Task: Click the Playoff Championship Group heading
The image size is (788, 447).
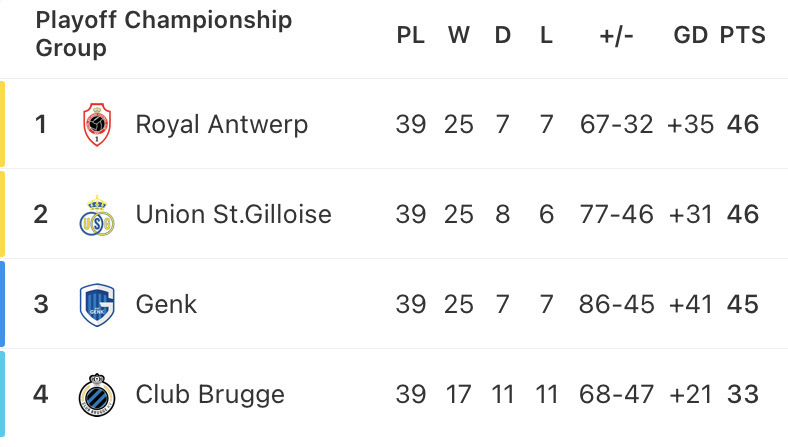Action: click(x=164, y=34)
